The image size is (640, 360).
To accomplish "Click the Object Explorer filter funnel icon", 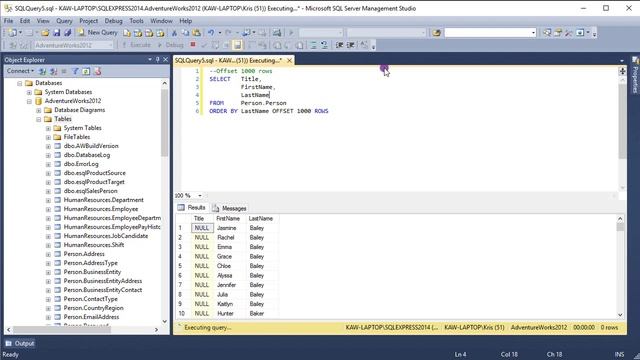I will pyautogui.click(x=75, y=71).
